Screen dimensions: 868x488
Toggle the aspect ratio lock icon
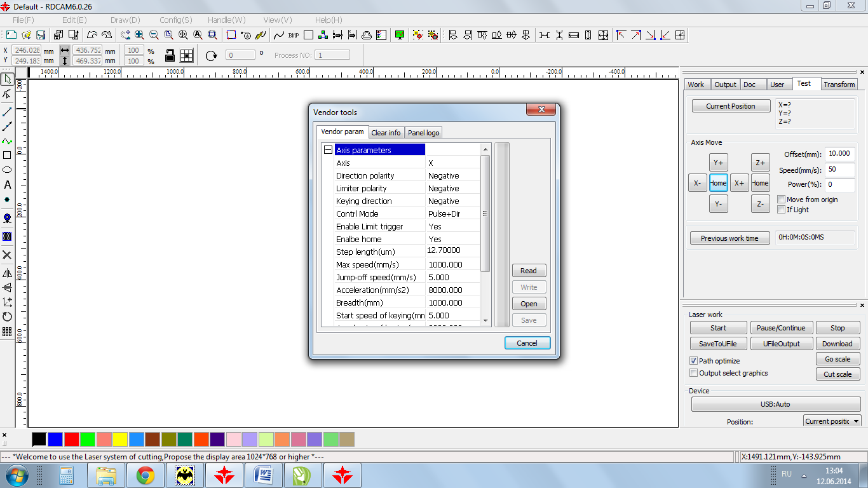(170, 55)
